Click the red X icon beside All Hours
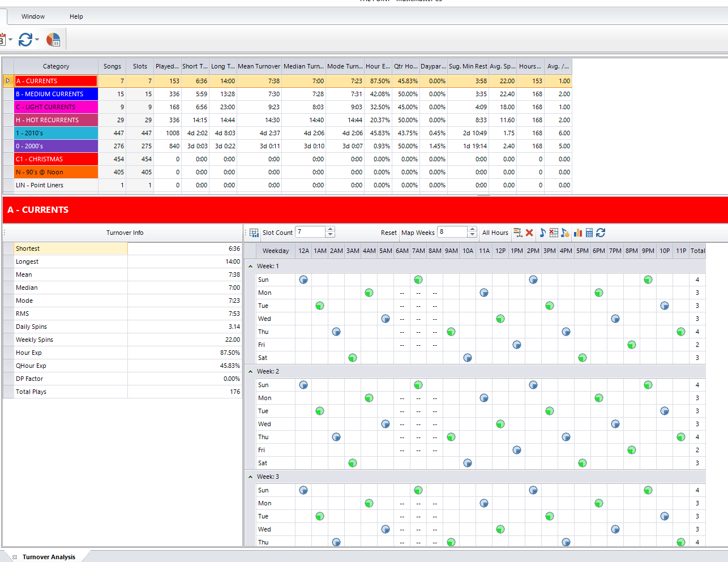Image resolution: width=728 pixels, height=562 pixels. (x=529, y=233)
